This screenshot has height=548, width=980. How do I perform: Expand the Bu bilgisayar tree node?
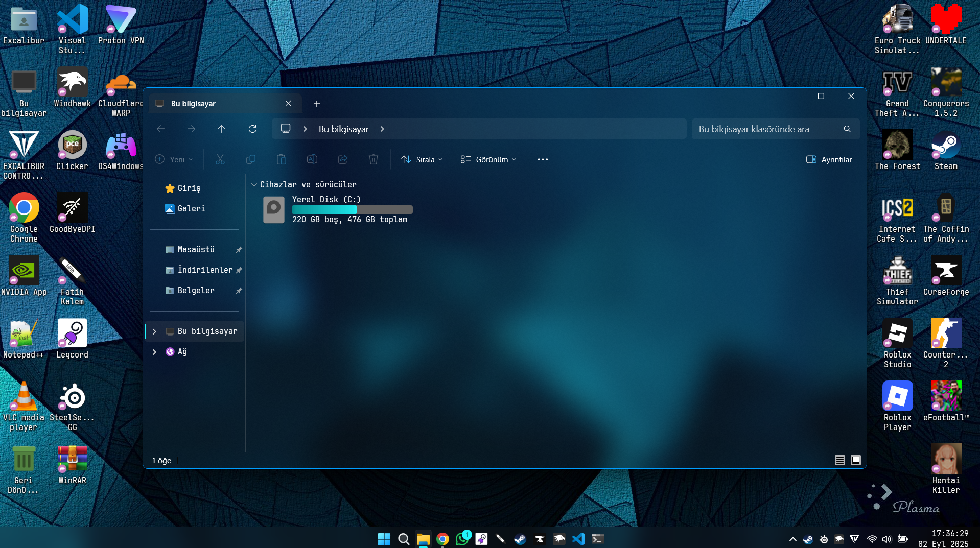point(154,331)
